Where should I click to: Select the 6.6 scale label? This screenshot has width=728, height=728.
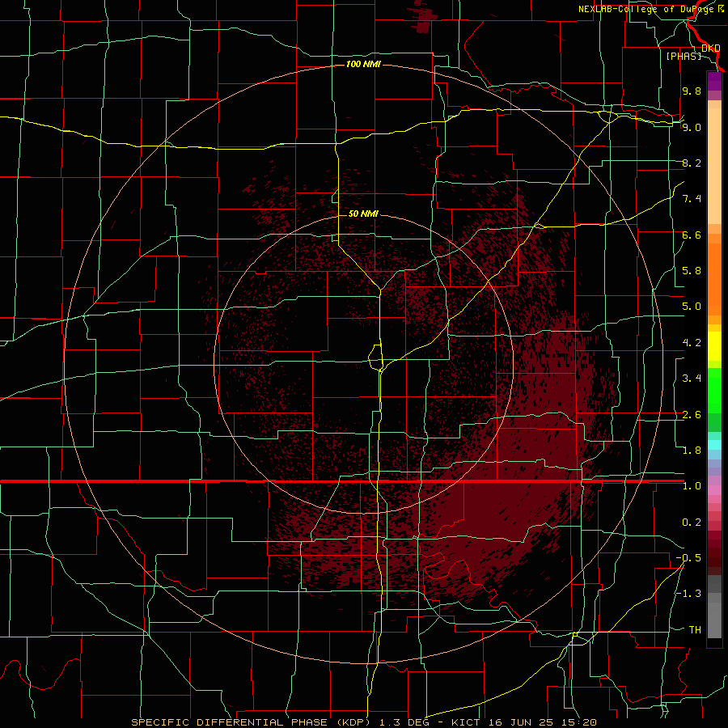[692, 235]
